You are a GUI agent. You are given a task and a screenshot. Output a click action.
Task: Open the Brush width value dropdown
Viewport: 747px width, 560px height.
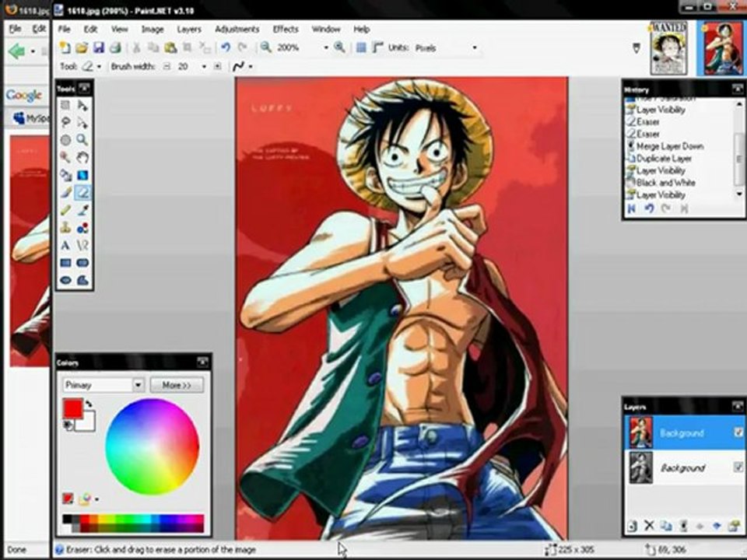click(x=204, y=67)
